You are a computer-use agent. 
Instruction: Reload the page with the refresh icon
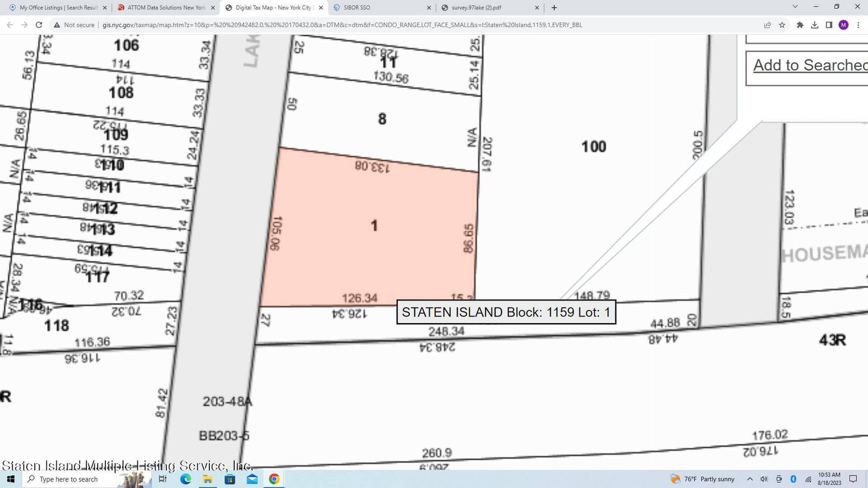point(39,25)
